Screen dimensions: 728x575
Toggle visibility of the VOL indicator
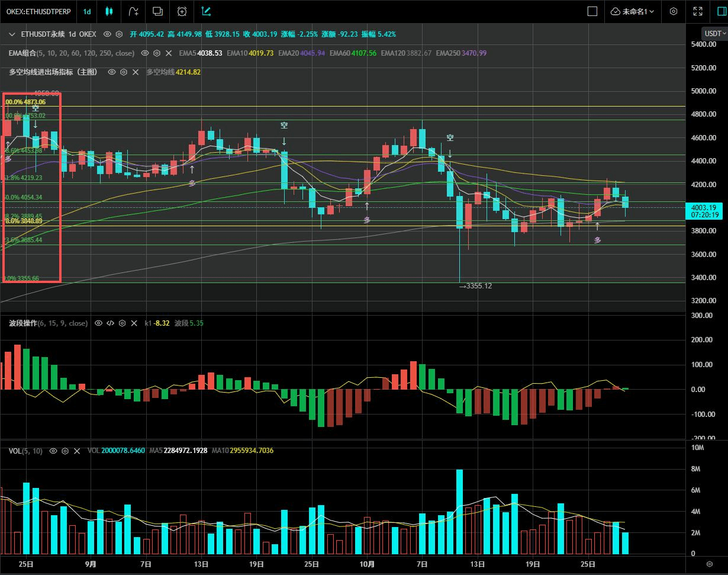point(53,451)
